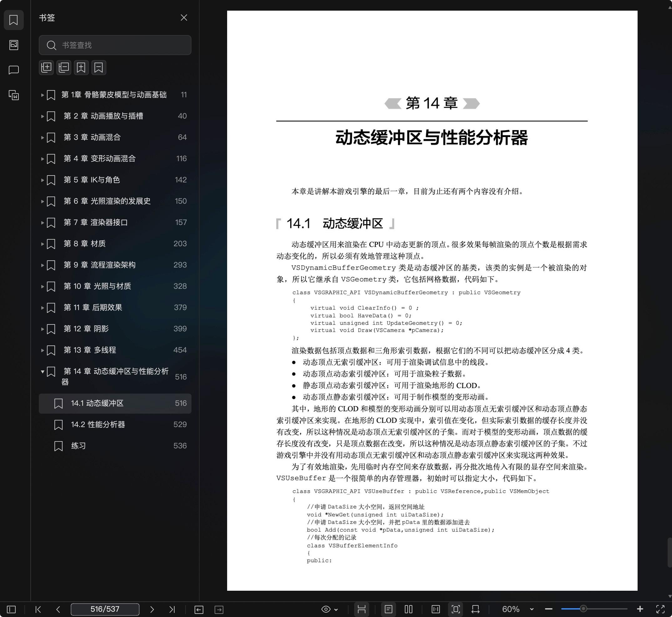Collapse 第 14 章 动态缓冲区与性能分析器
This screenshot has width=672, height=617.
pyautogui.click(x=43, y=372)
